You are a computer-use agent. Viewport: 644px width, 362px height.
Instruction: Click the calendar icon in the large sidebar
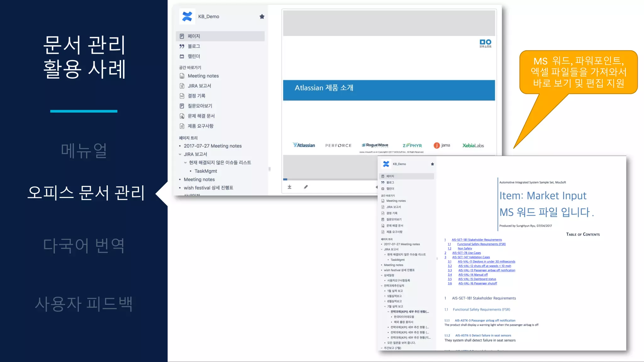pyautogui.click(x=182, y=56)
